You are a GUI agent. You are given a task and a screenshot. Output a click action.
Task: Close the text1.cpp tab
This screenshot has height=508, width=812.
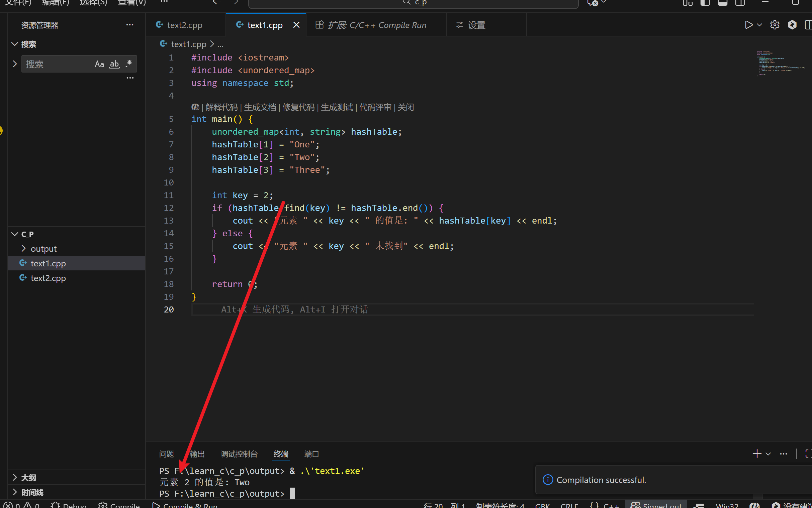(296, 25)
